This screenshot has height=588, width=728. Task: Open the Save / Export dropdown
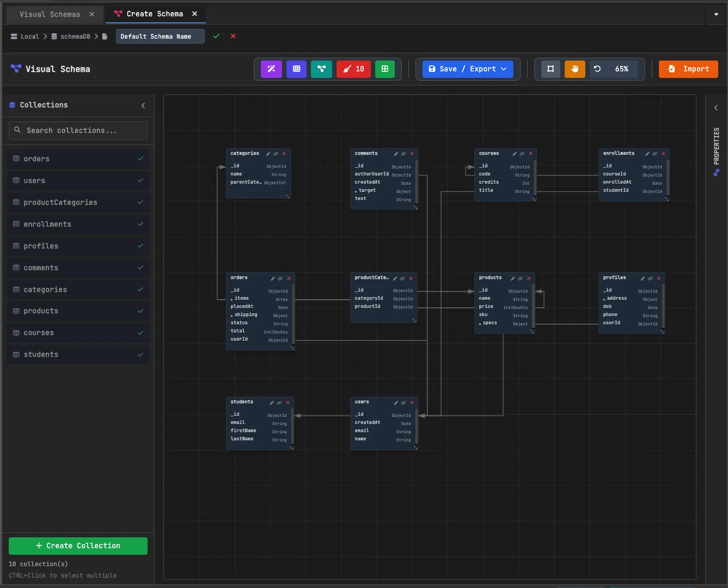[x=467, y=69]
